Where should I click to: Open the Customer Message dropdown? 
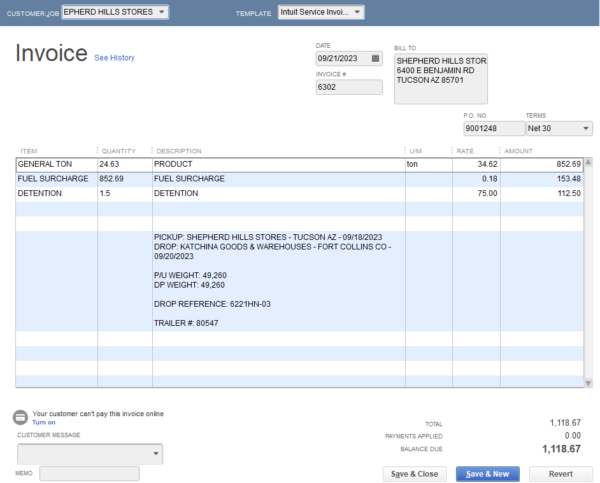tap(156, 453)
